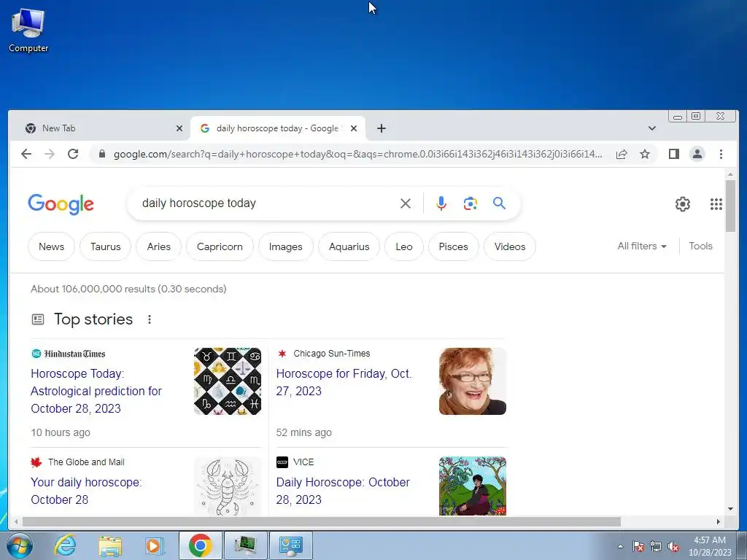The image size is (747, 560).
Task: Show hidden tray icons arrow
Action: click(x=620, y=547)
